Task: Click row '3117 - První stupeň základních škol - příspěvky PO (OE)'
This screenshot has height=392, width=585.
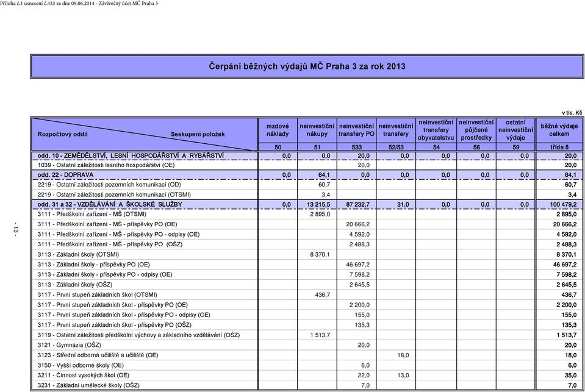Action: 307,305
